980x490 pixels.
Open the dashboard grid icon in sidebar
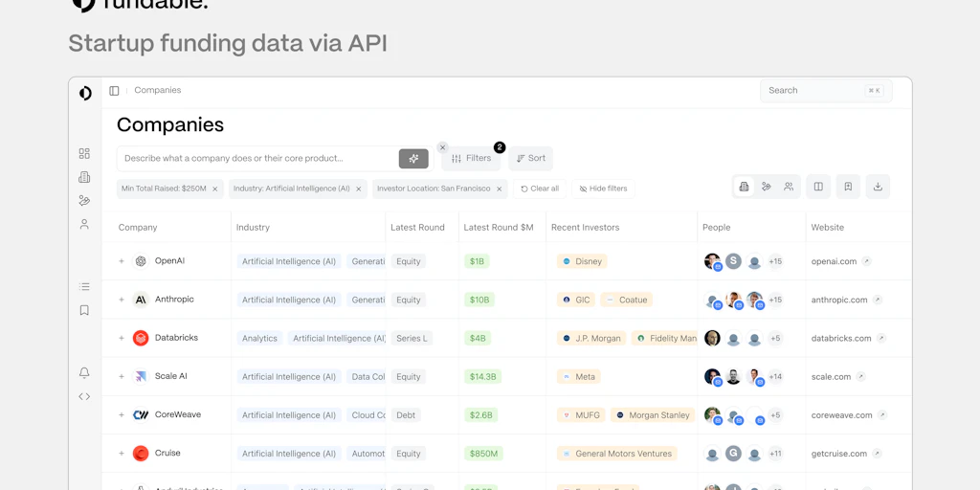(x=84, y=154)
